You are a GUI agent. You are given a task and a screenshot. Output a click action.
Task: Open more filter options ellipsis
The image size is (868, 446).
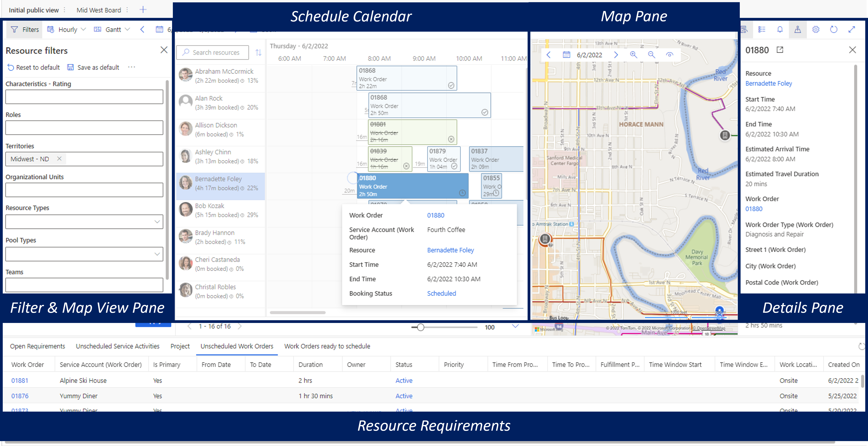[x=132, y=67]
